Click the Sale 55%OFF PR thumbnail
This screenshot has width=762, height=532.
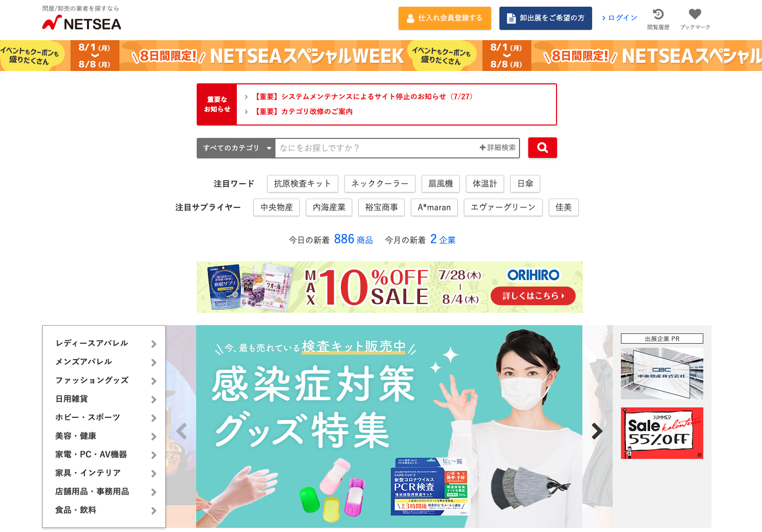click(662, 433)
